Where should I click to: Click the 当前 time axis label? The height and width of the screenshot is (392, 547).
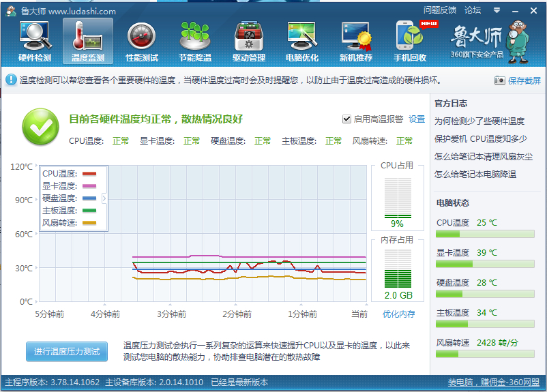point(359,314)
